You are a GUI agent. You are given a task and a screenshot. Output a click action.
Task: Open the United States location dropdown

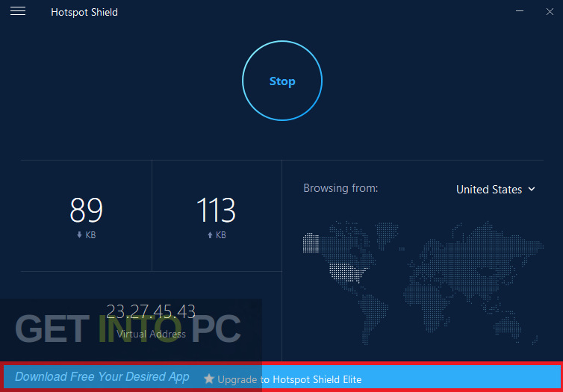coord(496,189)
